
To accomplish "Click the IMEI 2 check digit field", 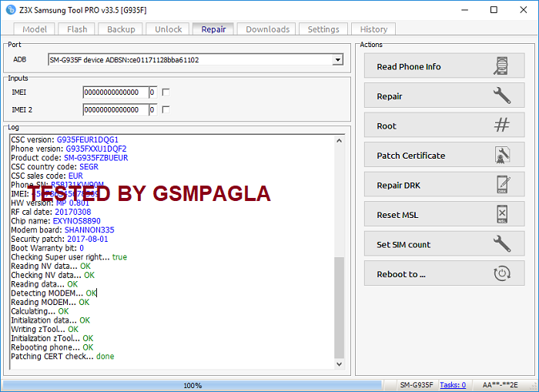I will click(153, 109).
